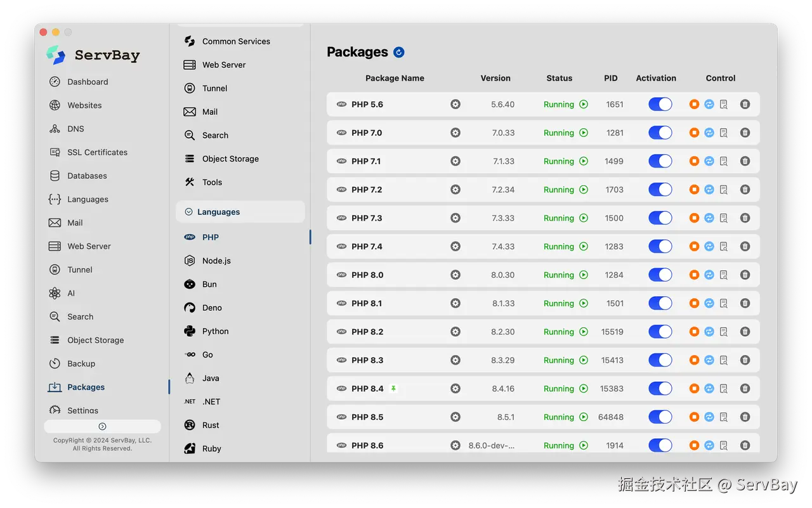Select Python in the languages list
Screen dimensions: 812x508
(215, 331)
